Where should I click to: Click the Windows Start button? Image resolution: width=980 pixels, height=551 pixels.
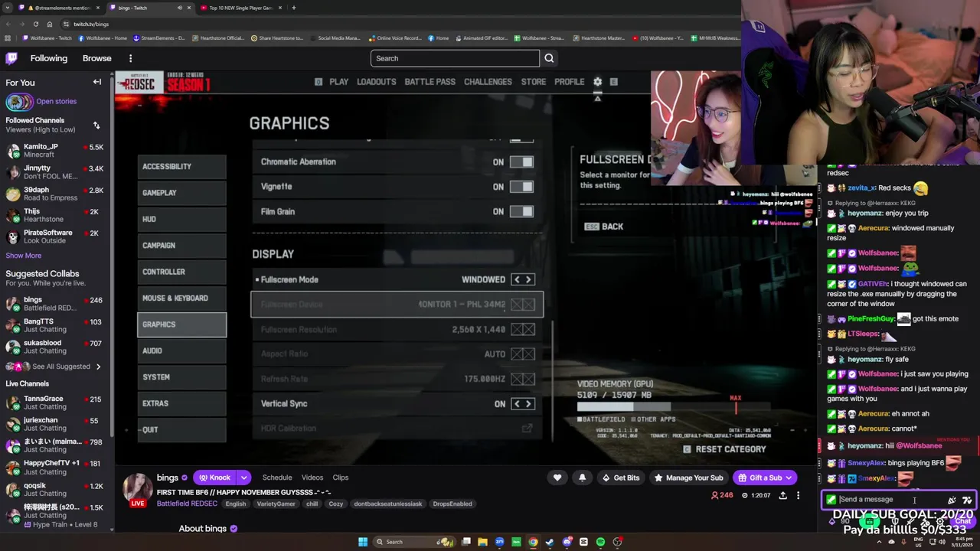362,542
